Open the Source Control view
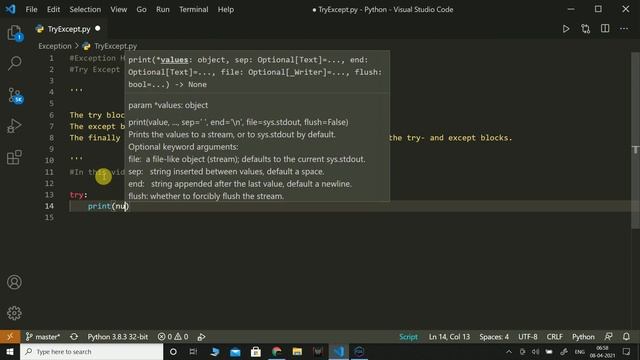Screen dimensions: 640x360 tap(15, 95)
